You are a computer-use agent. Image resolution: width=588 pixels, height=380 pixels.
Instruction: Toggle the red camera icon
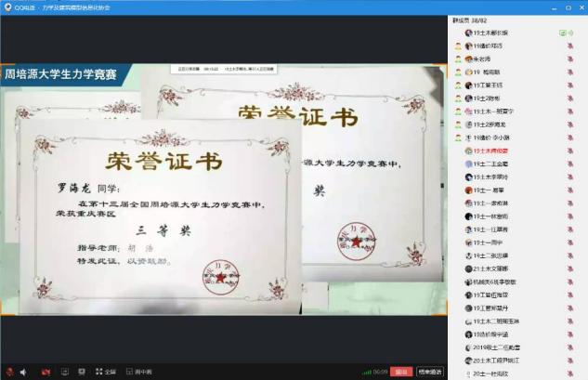[x=45, y=372]
